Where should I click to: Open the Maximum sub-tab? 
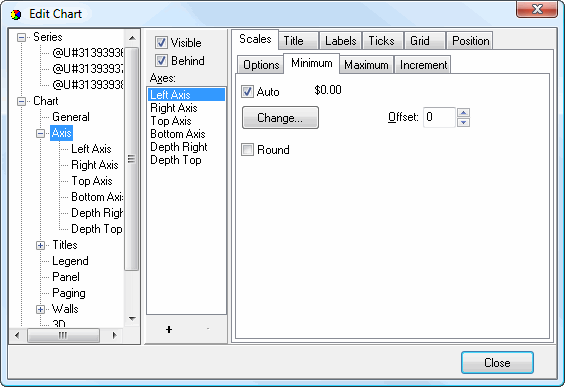366,65
